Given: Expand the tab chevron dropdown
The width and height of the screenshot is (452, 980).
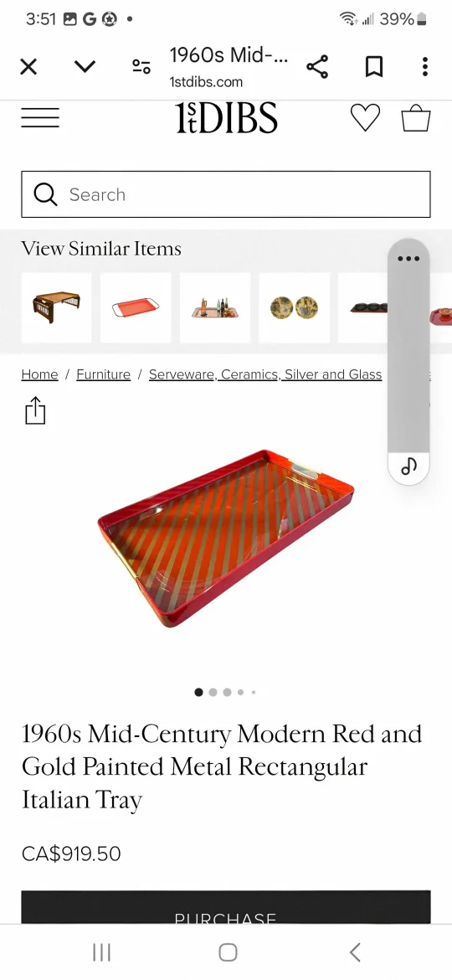Looking at the screenshot, I should click(85, 66).
